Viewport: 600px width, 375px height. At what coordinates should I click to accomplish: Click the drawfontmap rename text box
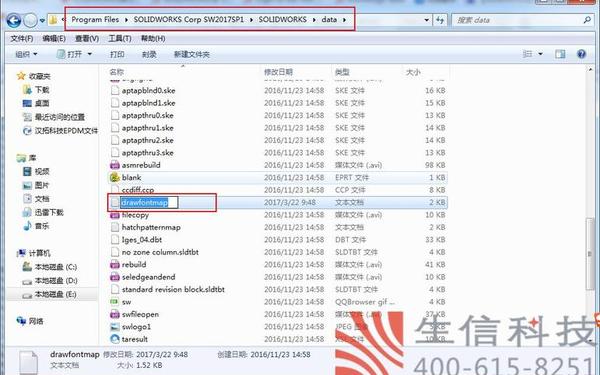tap(149, 202)
